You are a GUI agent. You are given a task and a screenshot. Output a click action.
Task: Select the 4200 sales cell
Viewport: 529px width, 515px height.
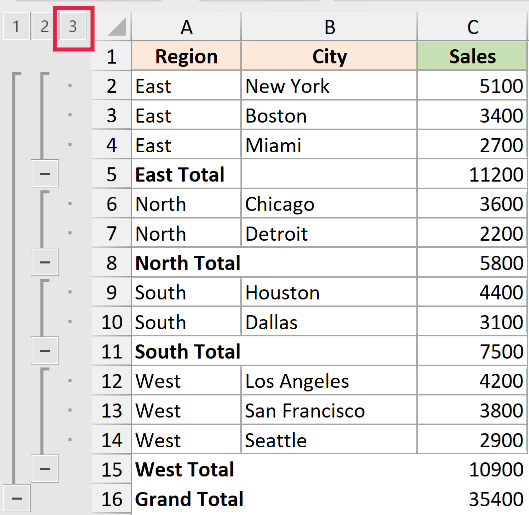[x=472, y=381]
